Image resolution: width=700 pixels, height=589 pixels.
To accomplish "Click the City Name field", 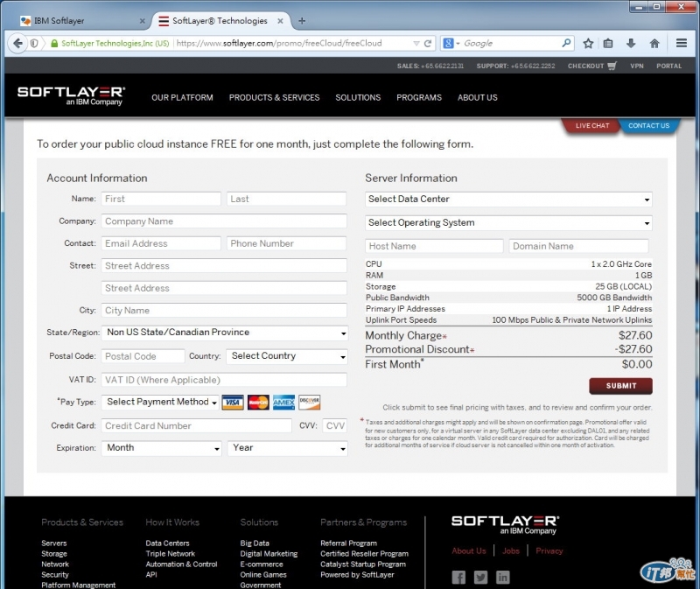I will click(x=224, y=311).
